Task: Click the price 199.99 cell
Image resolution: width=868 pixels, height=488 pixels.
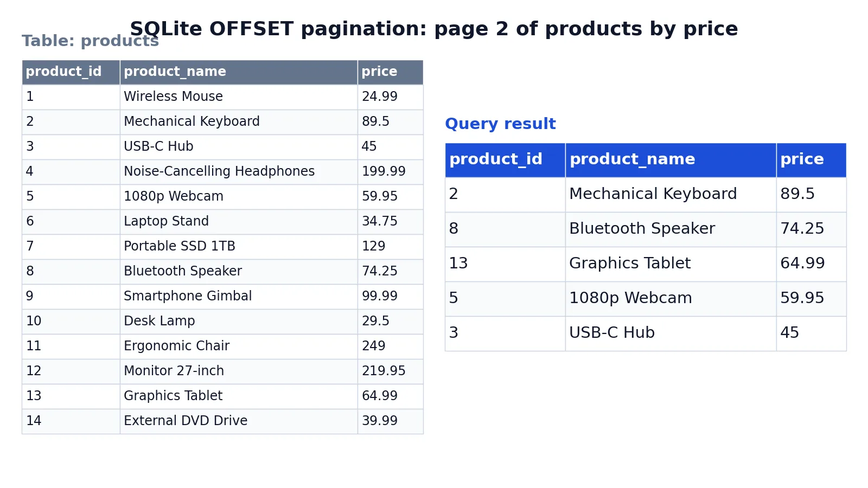Action: tap(391, 172)
